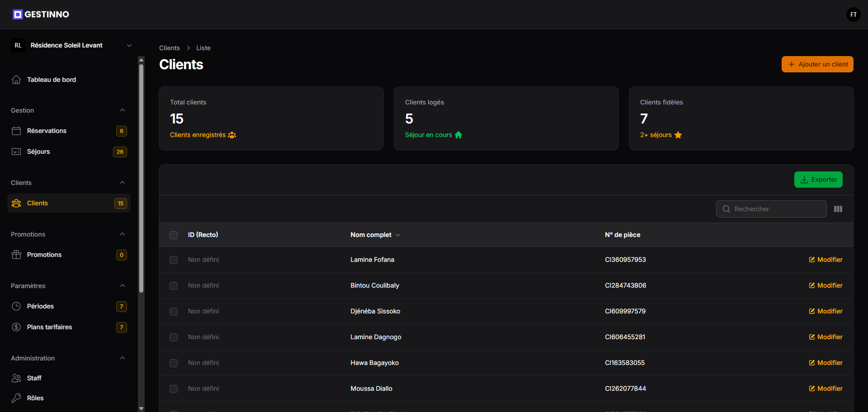Click the Tableau de bord home icon

(16, 80)
